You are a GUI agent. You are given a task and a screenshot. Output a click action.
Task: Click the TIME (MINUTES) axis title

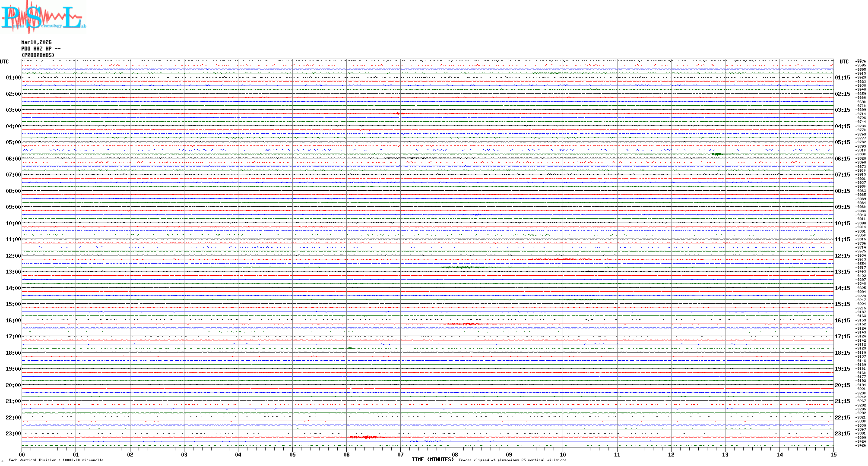pos(432,460)
